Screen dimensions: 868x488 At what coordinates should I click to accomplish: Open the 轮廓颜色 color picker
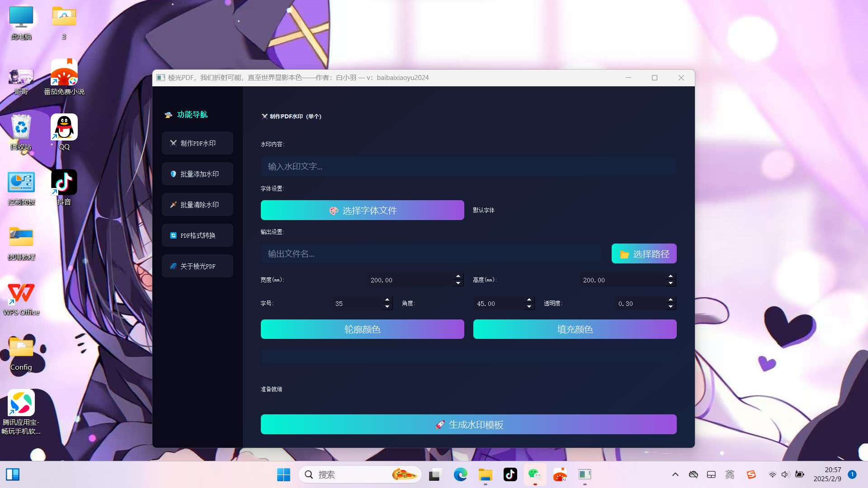click(x=362, y=329)
